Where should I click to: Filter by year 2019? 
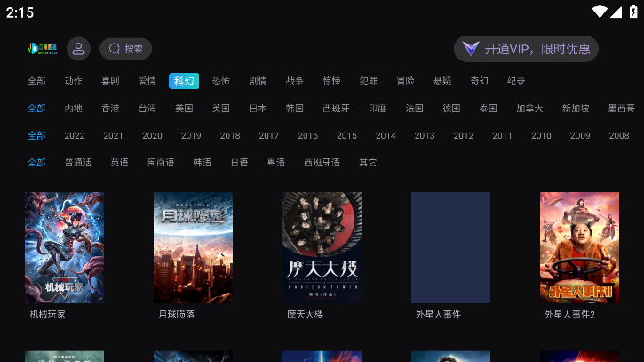[x=191, y=135]
